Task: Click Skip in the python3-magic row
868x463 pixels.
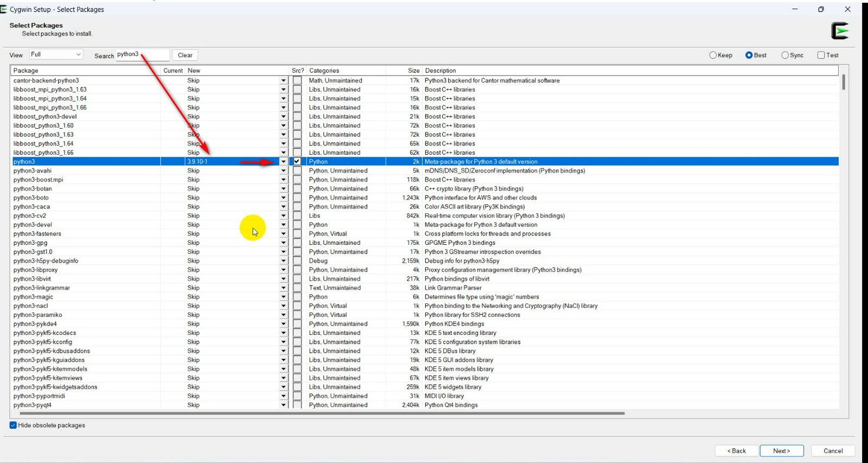Action: (x=193, y=297)
